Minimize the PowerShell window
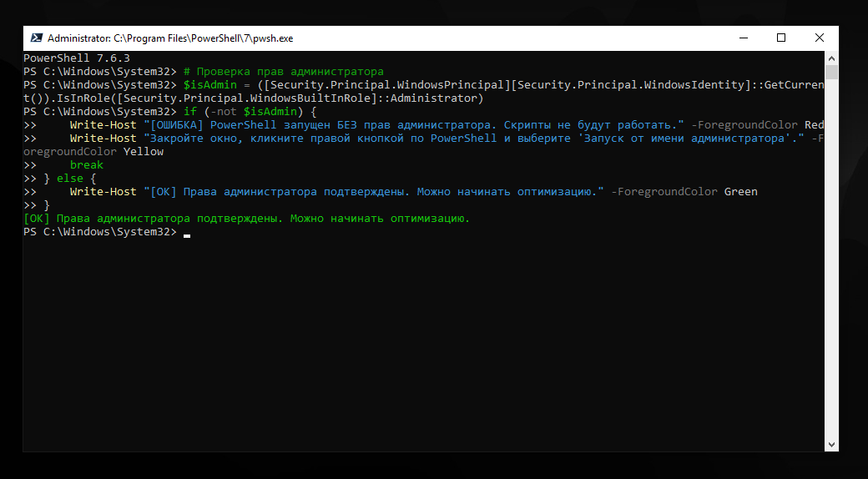868x479 pixels. (744, 38)
